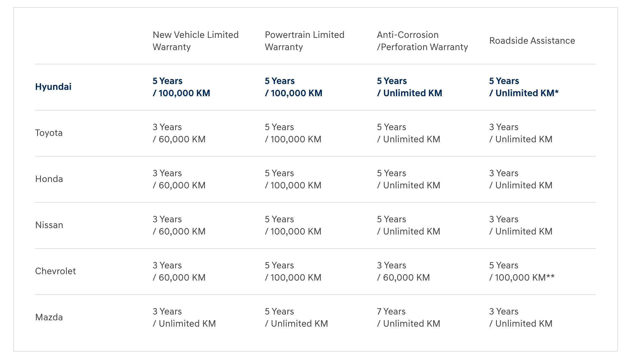
Task: Click Mazda's new vehicle 3 Years / Unlimited KM
Action: (x=184, y=317)
